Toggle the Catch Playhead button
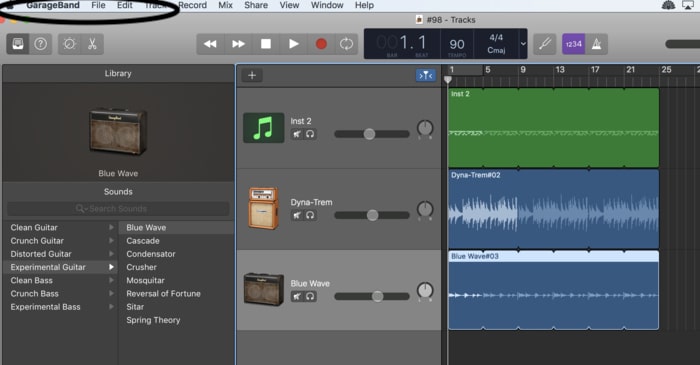This screenshot has width=700, height=365. (426, 75)
